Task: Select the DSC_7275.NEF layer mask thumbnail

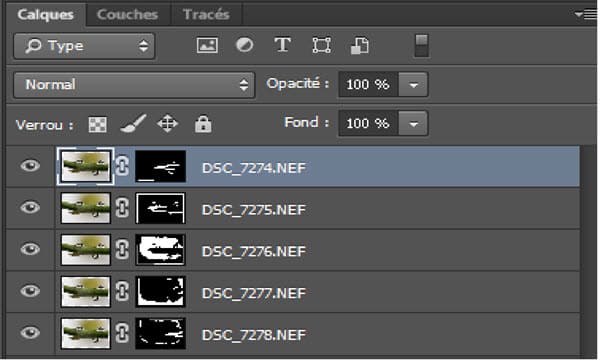Action: [x=161, y=208]
